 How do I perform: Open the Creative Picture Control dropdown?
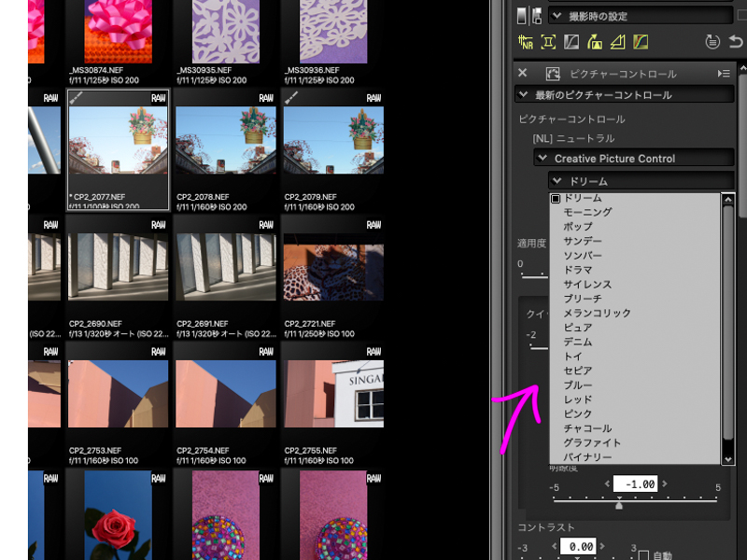tap(634, 159)
